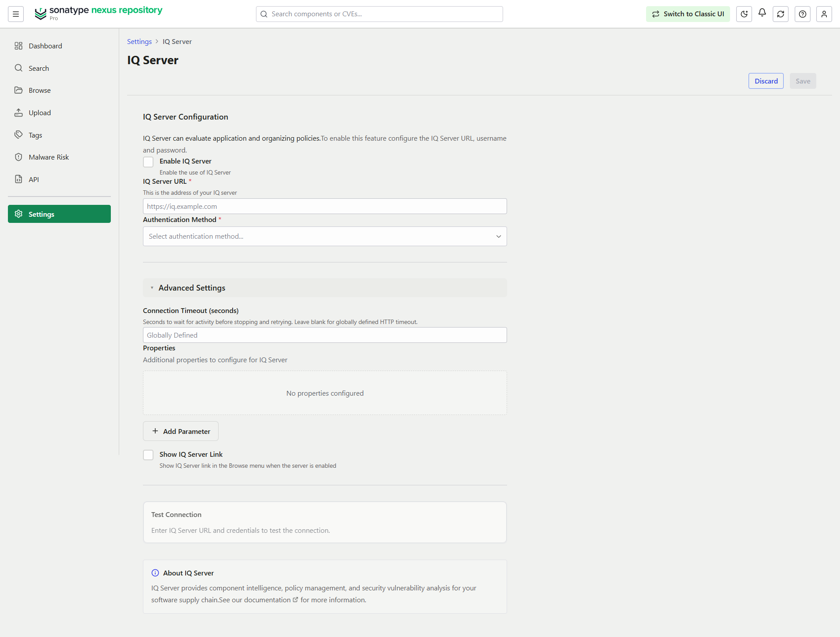Click the 'No properties configured' text

tap(325, 393)
